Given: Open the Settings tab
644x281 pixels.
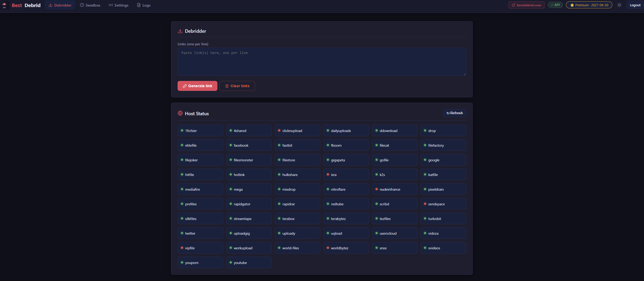Looking at the screenshot, I should coord(119,5).
